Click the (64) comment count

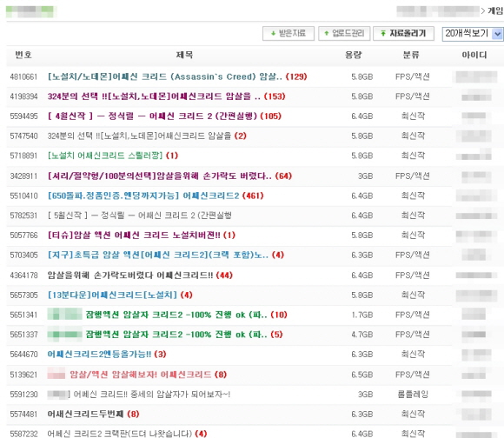point(283,176)
